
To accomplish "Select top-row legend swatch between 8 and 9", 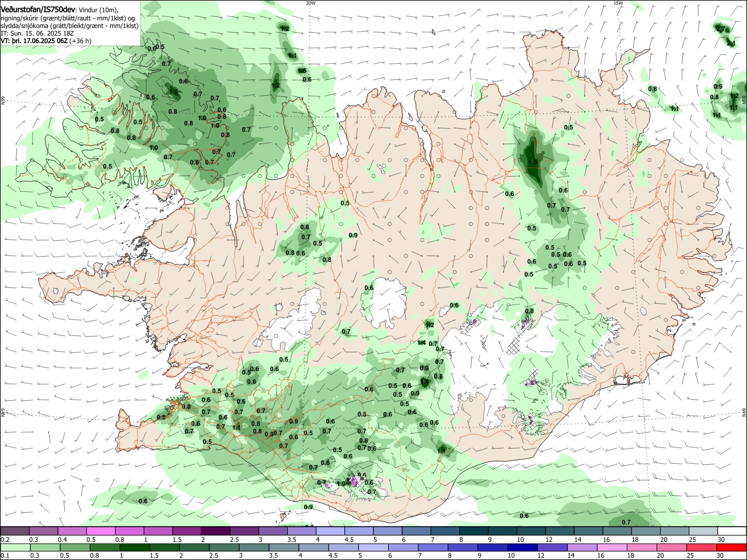I will [473, 531].
